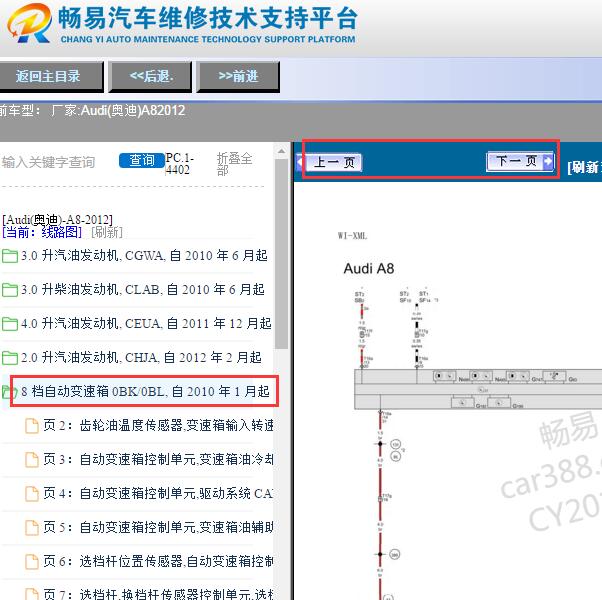The width and height of the screenshot is (602, 600).
Task: Click page icon for 页 7
Action: [x=32, y=594]
